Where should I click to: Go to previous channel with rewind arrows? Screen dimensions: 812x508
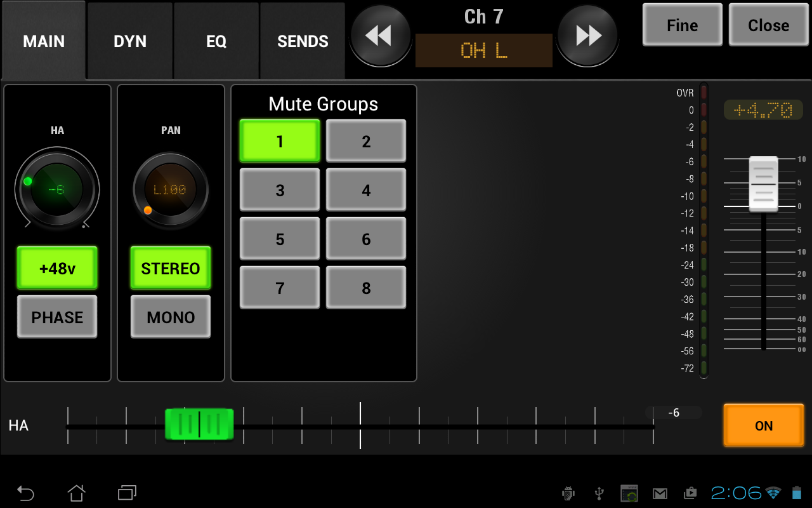(380, 36)
